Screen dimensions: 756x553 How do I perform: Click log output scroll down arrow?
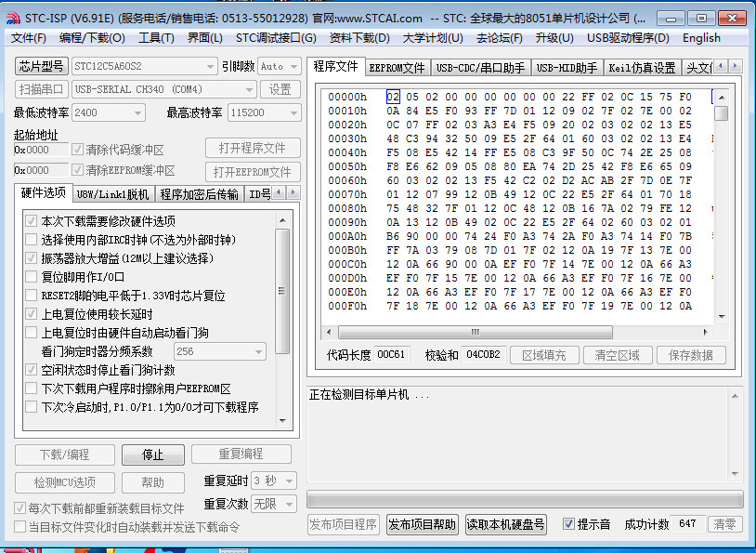(x=735, y=474)
